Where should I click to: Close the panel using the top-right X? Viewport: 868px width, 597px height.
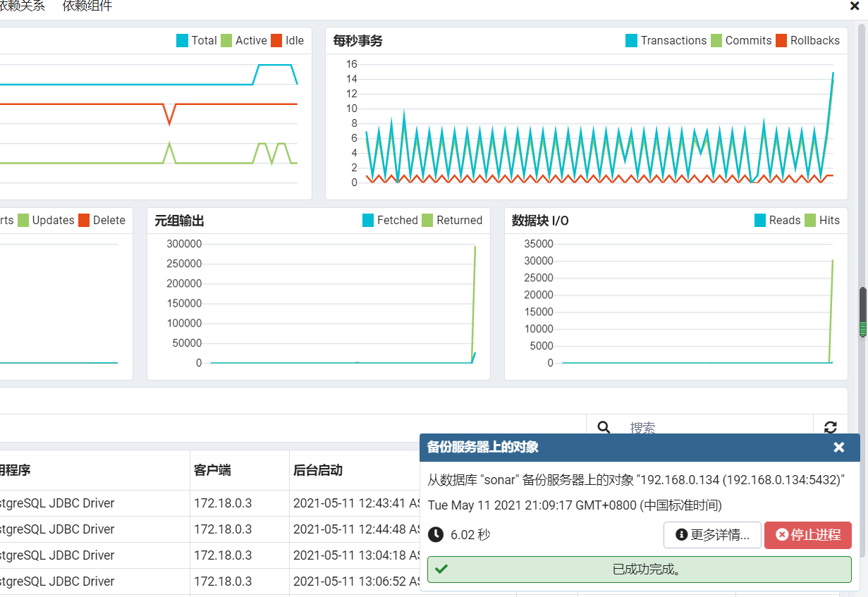click(854, 6)
